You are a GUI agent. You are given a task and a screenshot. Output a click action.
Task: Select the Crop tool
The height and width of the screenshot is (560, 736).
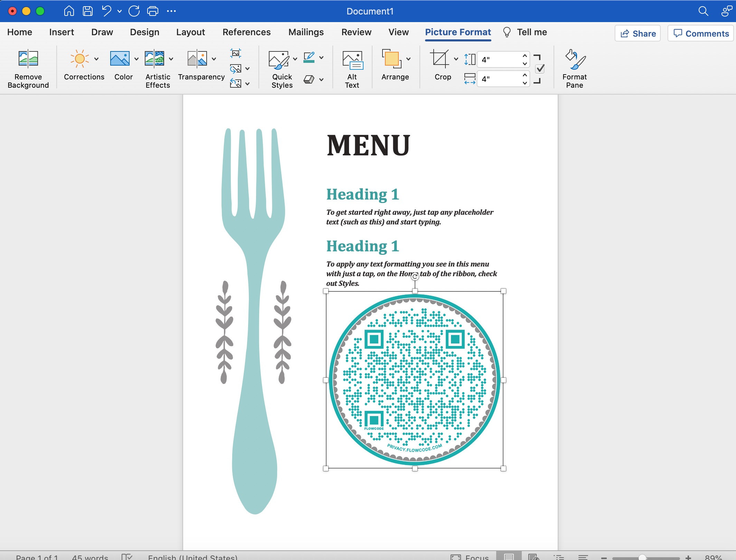coord(439,58)
